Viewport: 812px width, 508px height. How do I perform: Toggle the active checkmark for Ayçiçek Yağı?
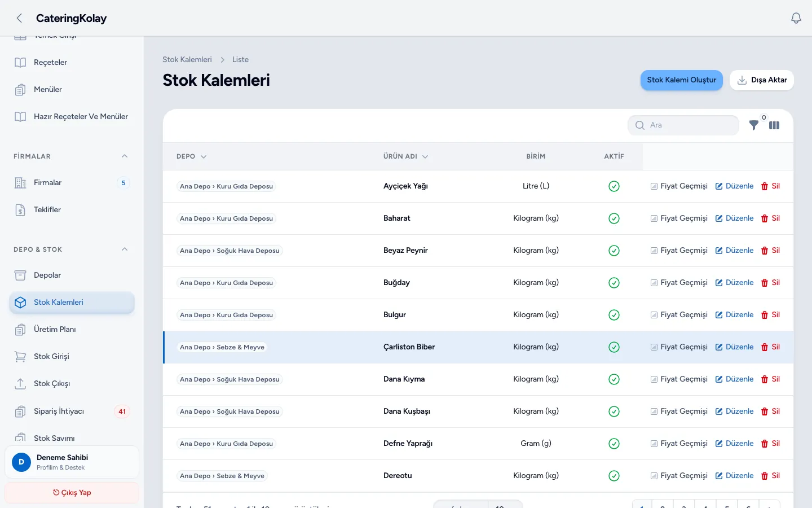coord(614,186)
